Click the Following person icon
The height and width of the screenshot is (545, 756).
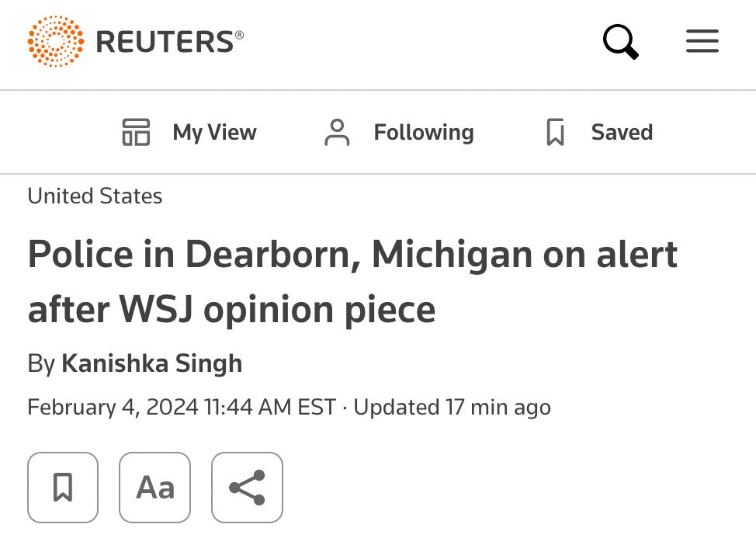click(x=337, y=133)
